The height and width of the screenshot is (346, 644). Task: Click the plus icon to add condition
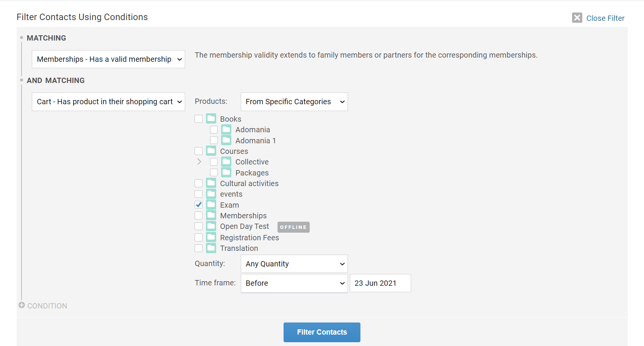pos(22,305)
